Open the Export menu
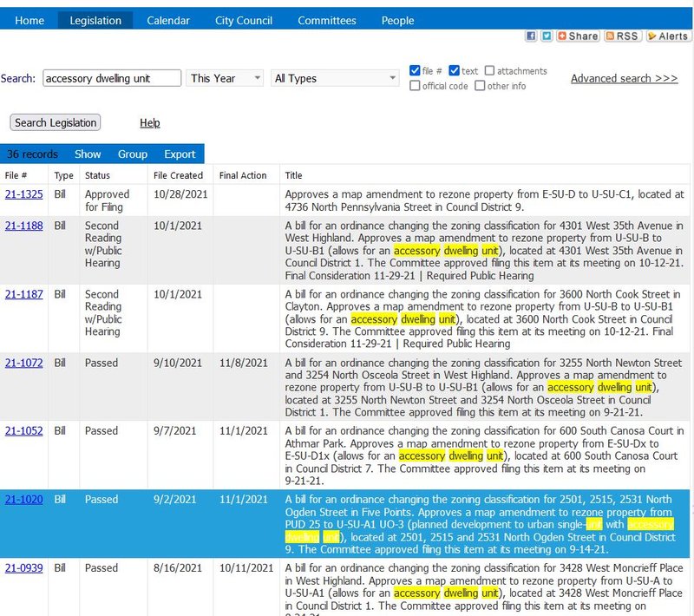 coord(180,154)
